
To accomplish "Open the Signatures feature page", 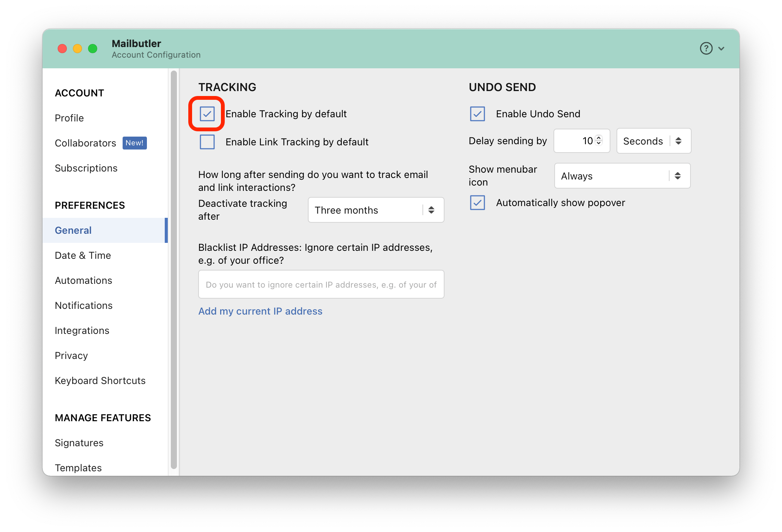I will [79, 443].
